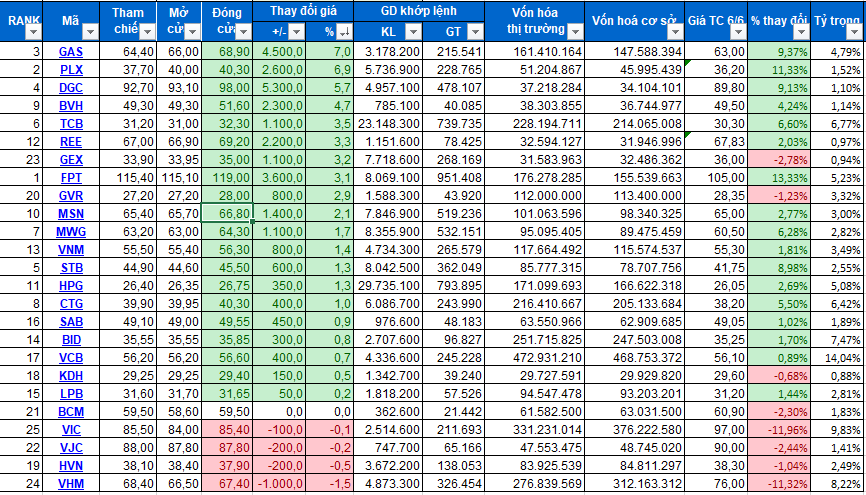Open the GEX ticker link

tap(71, 160)
